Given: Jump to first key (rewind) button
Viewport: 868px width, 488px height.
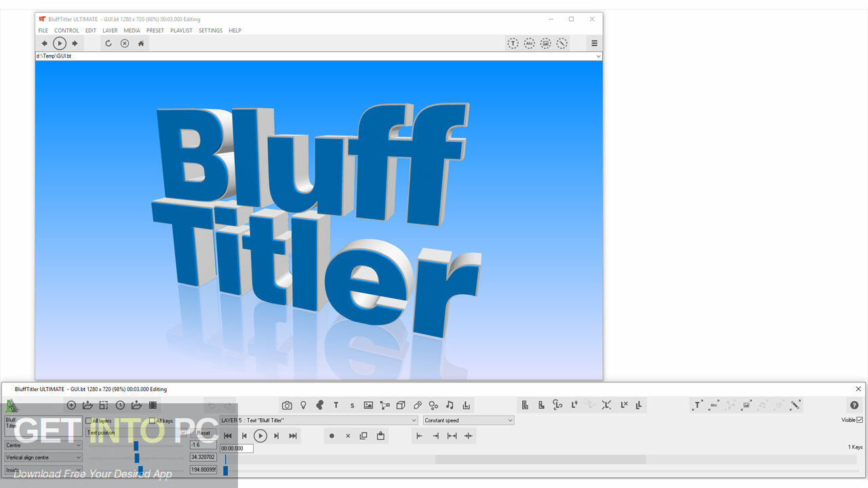Looking at the screenshot, I should click(x=228, y=436).
